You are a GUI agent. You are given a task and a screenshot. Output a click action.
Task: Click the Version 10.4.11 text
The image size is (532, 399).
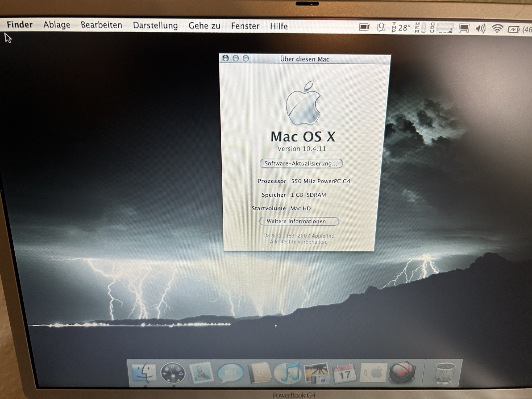point(302,149)
